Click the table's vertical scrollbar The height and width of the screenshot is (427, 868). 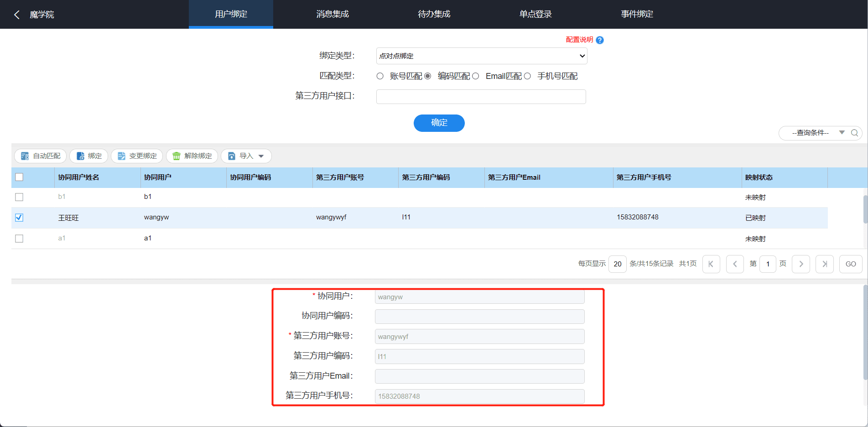(x=865, y=209)
